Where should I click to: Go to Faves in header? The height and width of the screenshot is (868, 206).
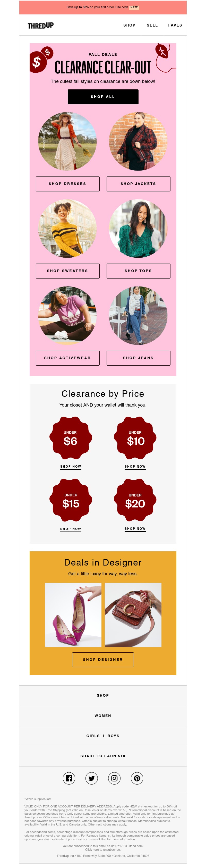(175, 25)
